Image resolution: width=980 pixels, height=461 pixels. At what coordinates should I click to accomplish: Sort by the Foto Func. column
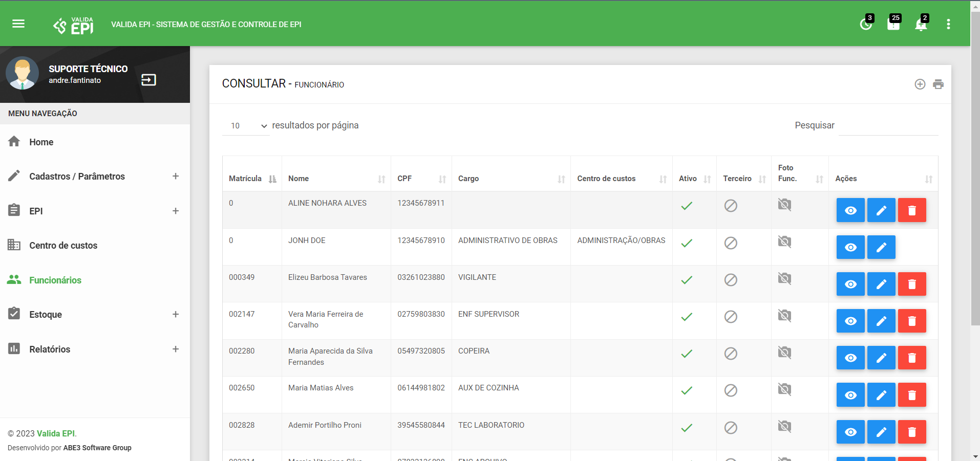coord(800,173)
